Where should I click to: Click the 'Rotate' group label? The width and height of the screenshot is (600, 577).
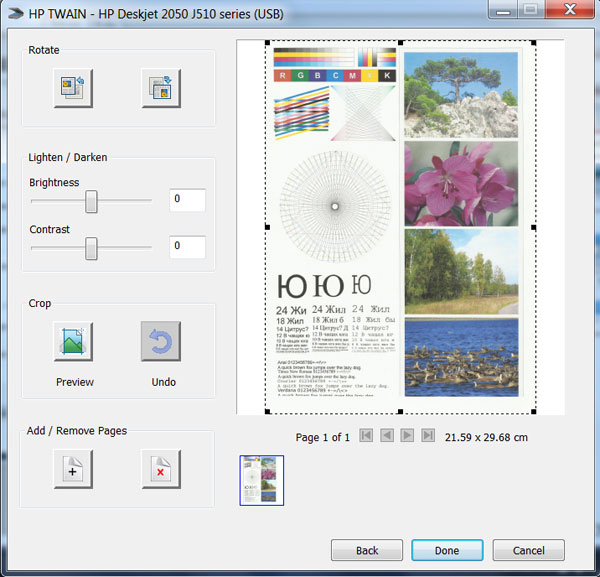point(44,50)
